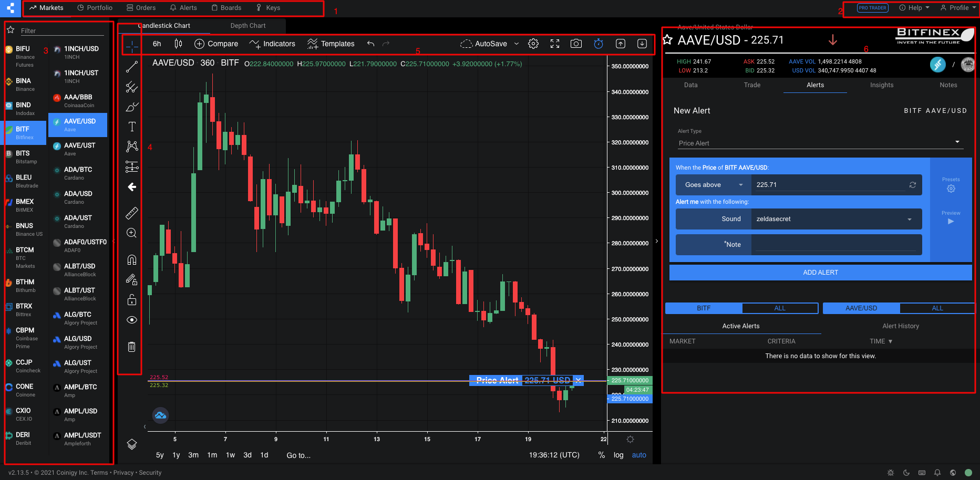
Task: Select the text annotation tool
Action: coord(132,127)
